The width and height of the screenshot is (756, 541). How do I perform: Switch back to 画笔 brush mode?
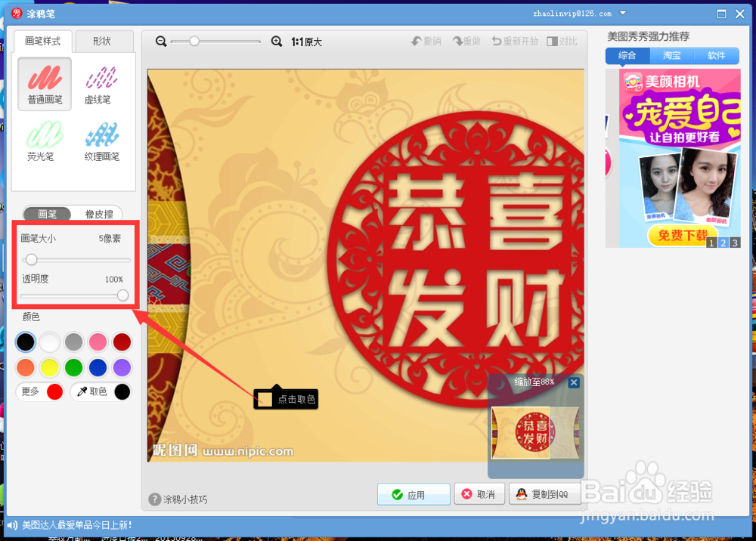click(47, 214)
